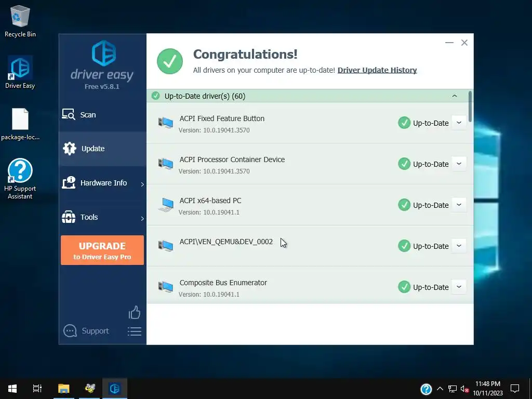Close the Driver Easy window
The height and width of the screenshot is (399, 532).
pyautogui.click(x=464, y=43)
